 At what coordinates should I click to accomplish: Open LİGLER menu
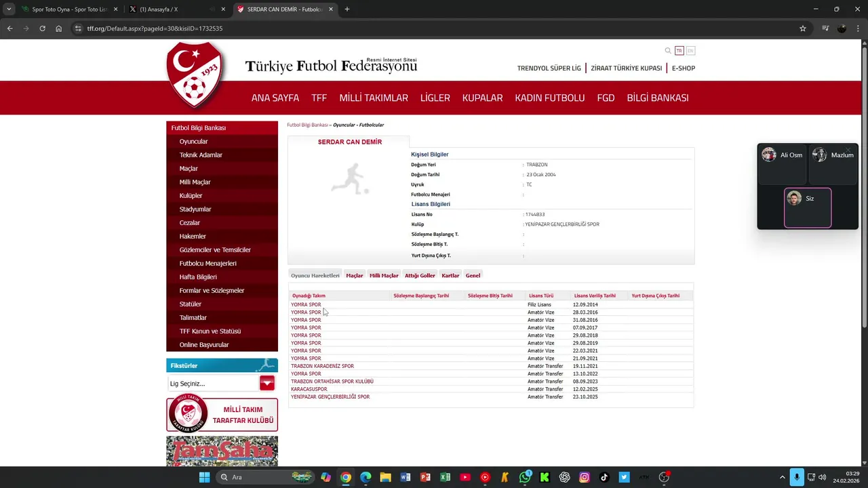(435, 98)
